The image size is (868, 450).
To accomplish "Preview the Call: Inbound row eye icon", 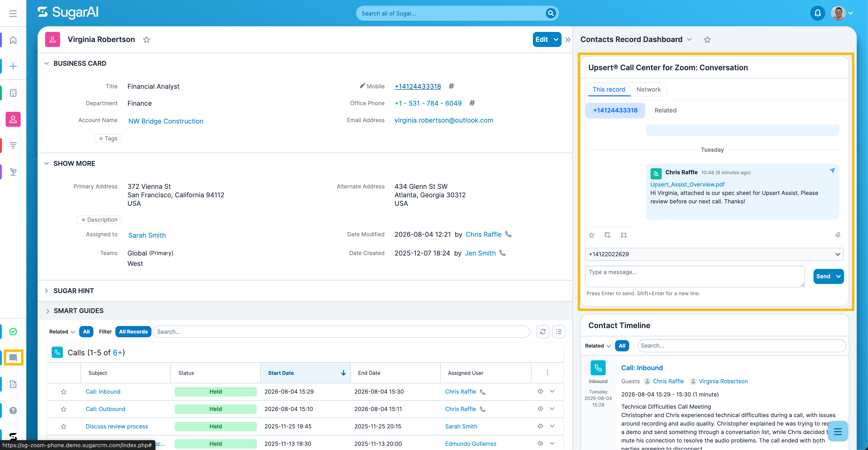I will coord(540,391).
